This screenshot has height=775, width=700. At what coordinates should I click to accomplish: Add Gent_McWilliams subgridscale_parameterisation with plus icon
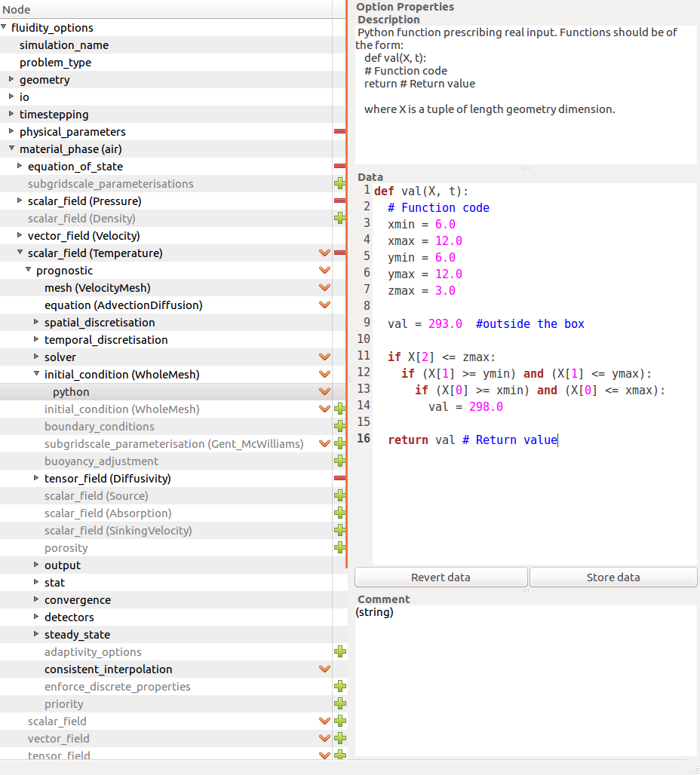point(340,443)
